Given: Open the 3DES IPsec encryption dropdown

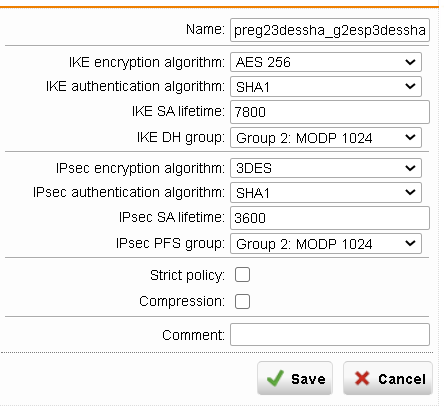Looking at the screenshot, I should [x=326, y=168].
